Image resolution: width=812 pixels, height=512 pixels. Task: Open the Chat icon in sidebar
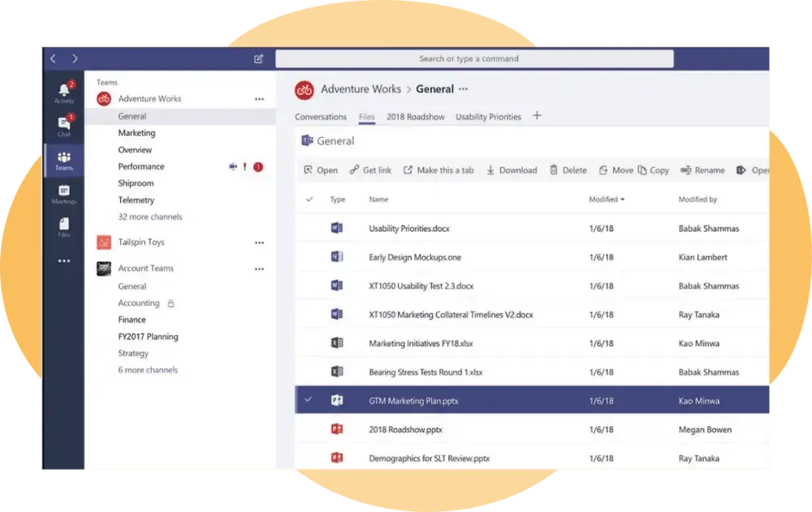[63, 124]
